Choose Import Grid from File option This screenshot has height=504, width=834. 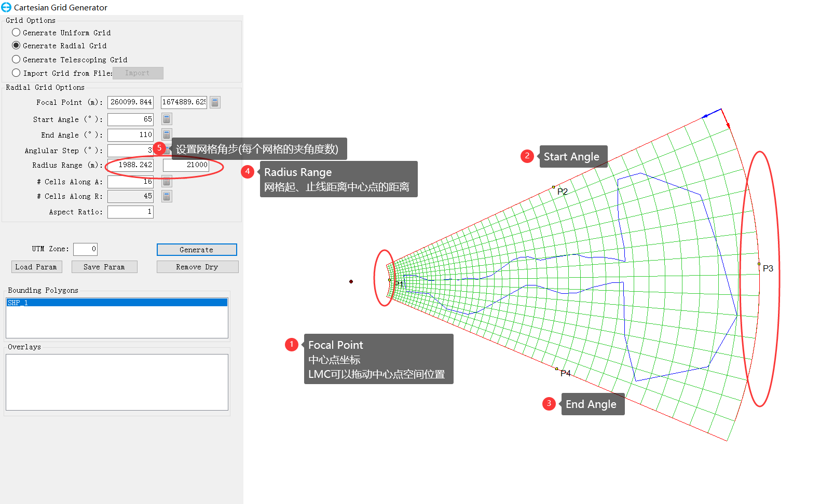pos(16,73)
